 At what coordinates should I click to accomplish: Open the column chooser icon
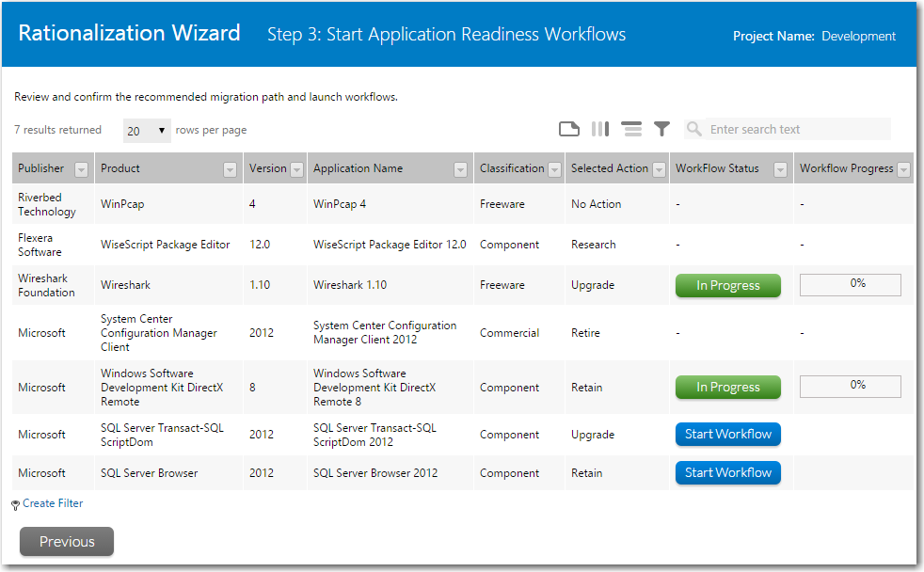click(600, 129)
